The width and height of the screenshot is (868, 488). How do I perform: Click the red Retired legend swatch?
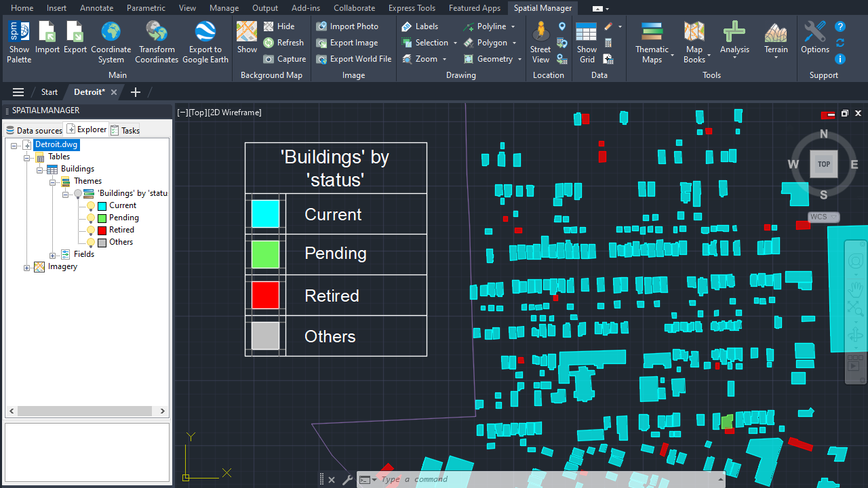pos(265,296)
